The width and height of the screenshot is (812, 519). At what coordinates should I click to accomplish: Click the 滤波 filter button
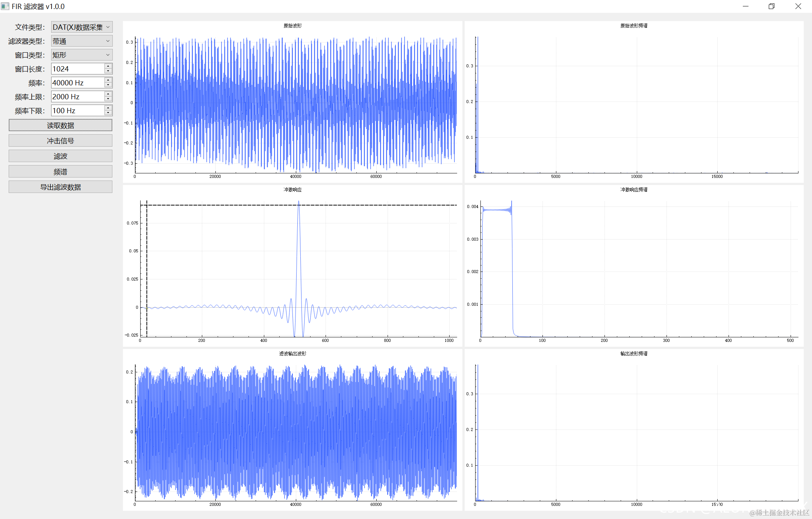[61, 156]
